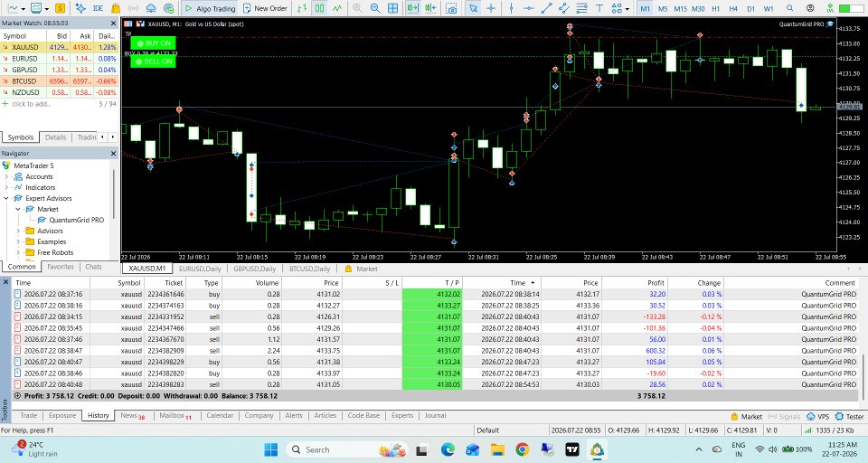The image size is (868, 463).
Task: Draw a vertical line on chart
Action: 511,8
